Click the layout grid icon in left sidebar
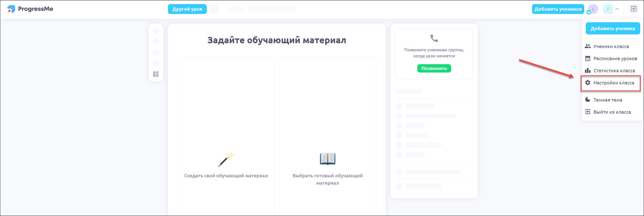This screenshot has height=216, width=644. (x=156, y=74)
